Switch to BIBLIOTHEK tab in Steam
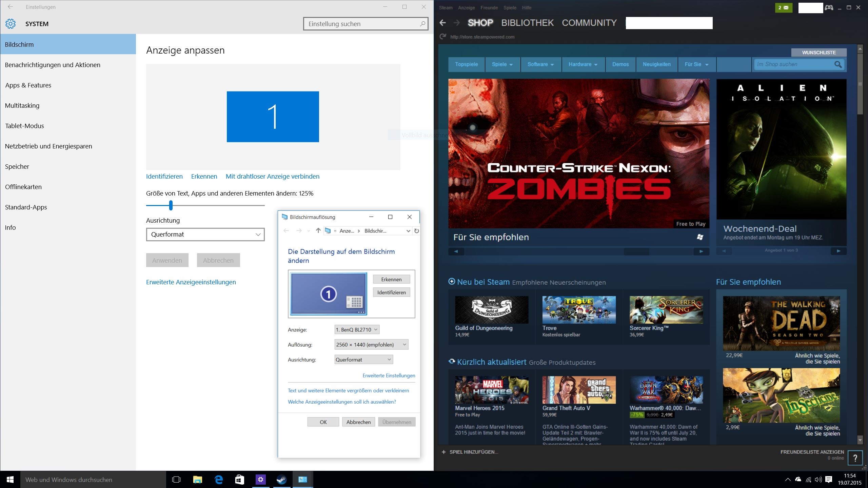 pos(527,23)
